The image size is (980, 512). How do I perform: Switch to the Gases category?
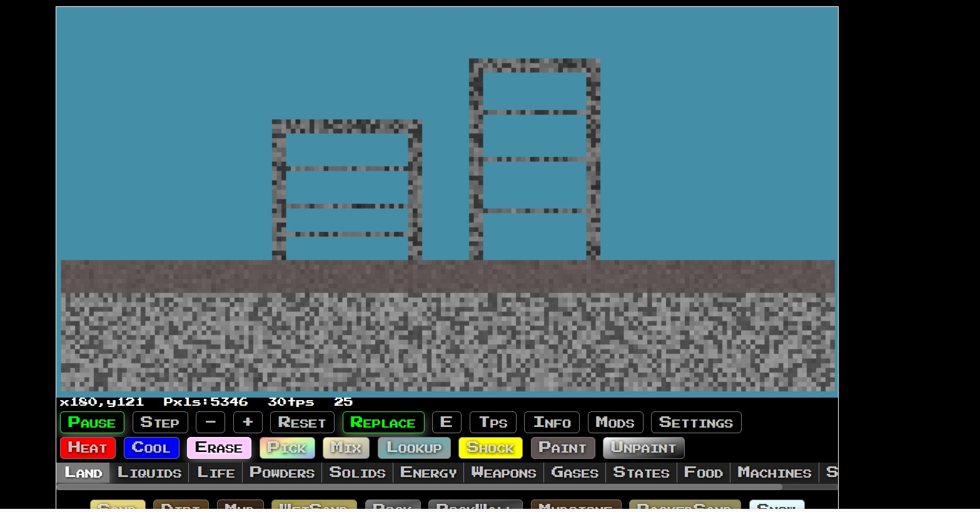click(x=575, y=473)
